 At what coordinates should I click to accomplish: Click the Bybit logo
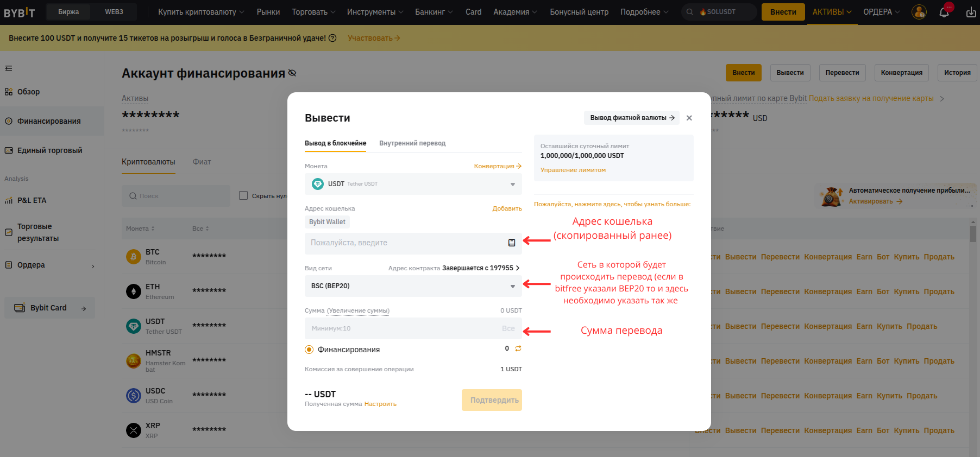(20, 12)
